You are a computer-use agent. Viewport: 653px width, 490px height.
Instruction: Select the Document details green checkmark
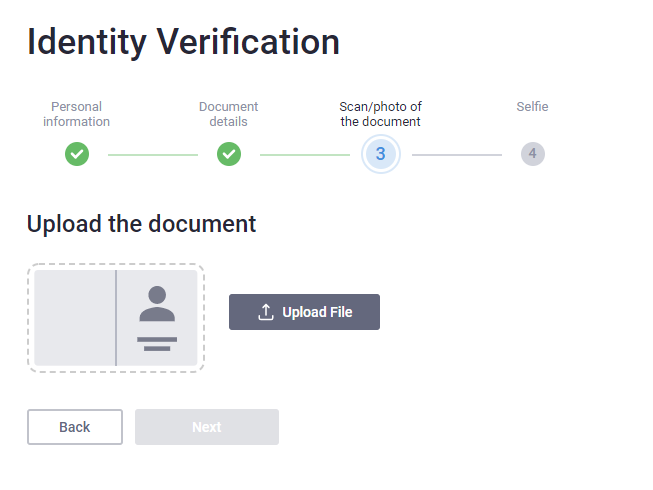click(x=229, y=154)
